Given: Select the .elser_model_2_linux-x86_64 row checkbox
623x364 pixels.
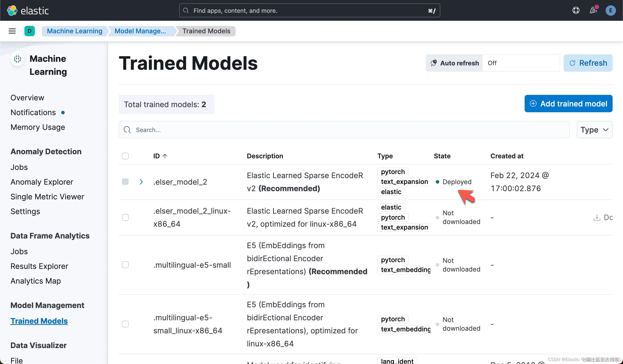Looking at the screenshot, I should click(125, 217).
